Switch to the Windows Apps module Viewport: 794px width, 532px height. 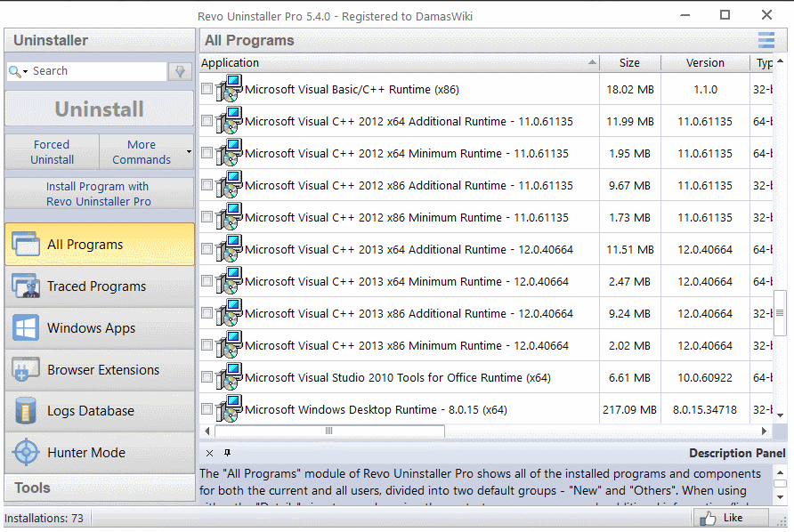coord(100,328)
